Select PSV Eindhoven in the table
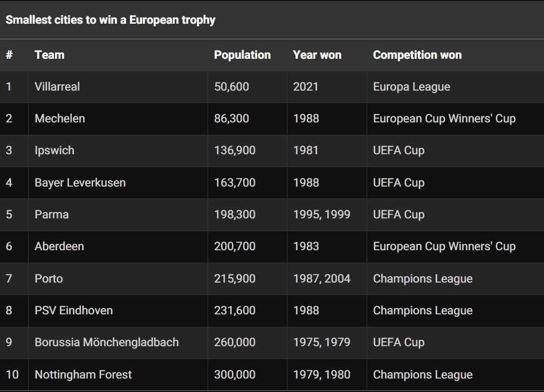The image size is (544, 392). [x=73, y=311]
